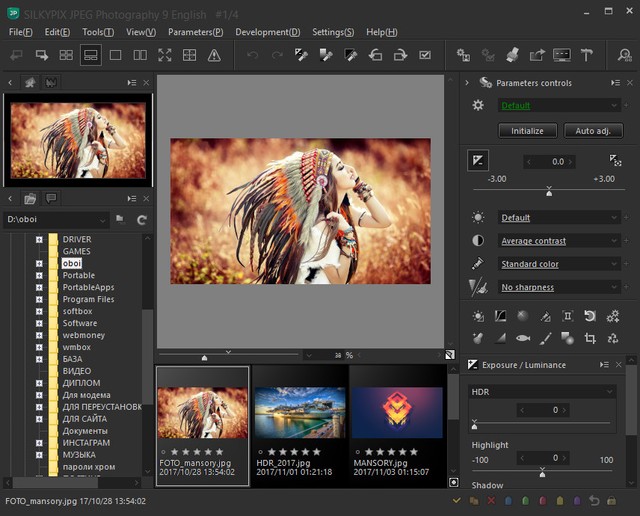
Task: Click the undo arrow in toolbar
Action: click(x=251, y=55)
